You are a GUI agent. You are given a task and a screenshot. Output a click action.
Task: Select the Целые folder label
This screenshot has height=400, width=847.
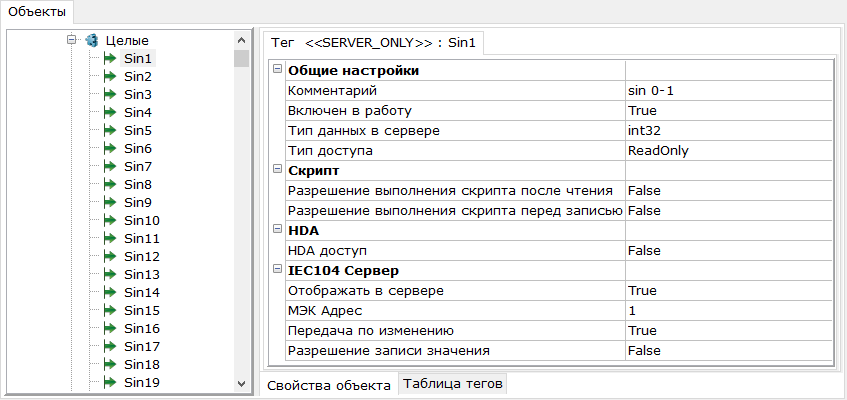[127, 40]
